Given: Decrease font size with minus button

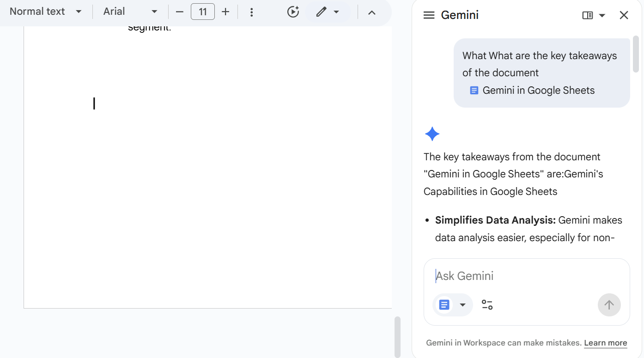Looking at the screenshot, I should [180, 12].
